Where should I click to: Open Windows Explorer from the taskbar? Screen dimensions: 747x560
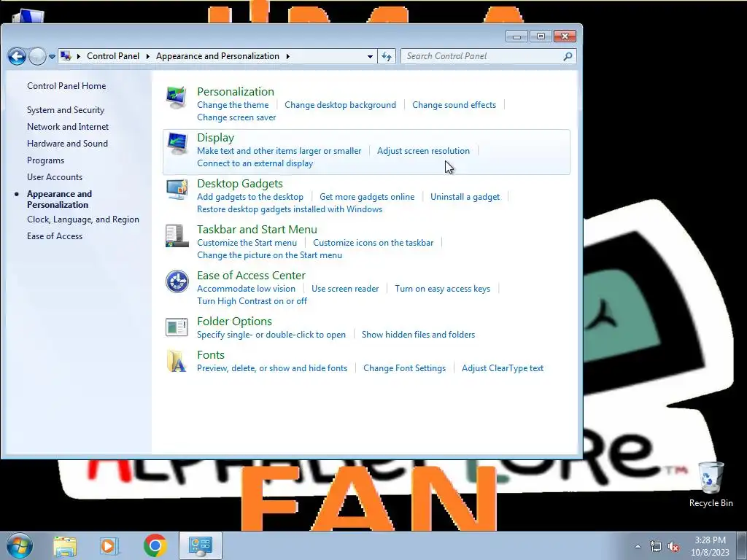coord(65,546)
